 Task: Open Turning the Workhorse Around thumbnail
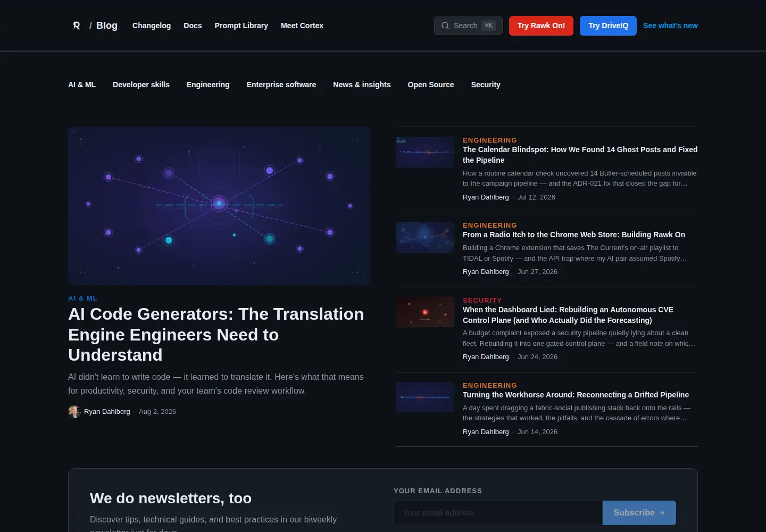click(x=425, y=397)
